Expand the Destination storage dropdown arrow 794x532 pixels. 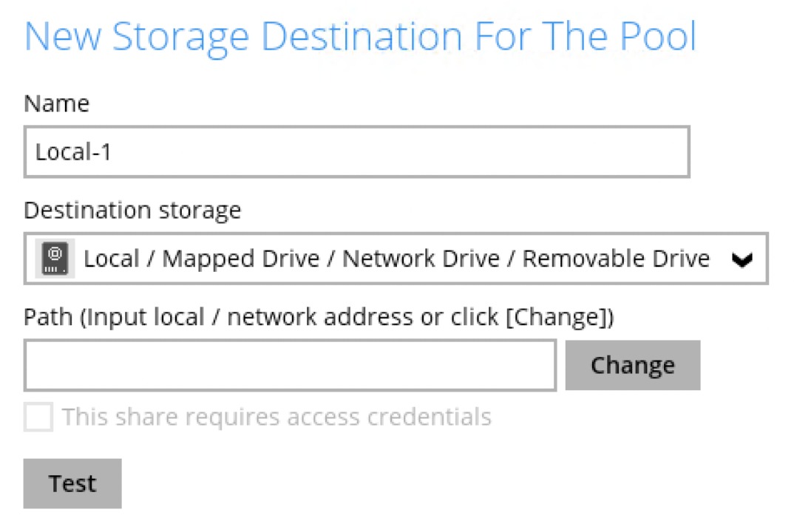[x=741, y=259]
